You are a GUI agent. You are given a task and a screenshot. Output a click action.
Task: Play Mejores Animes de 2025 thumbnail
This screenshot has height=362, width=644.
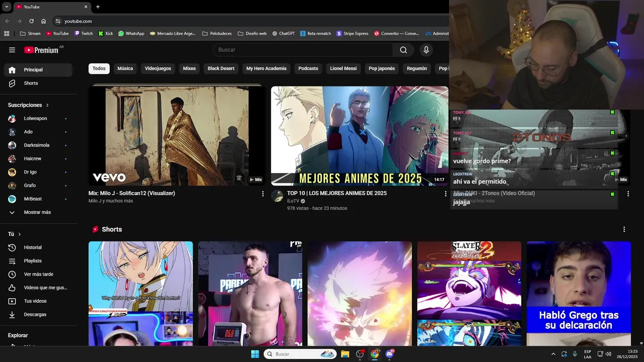click(x=360, y=136)
